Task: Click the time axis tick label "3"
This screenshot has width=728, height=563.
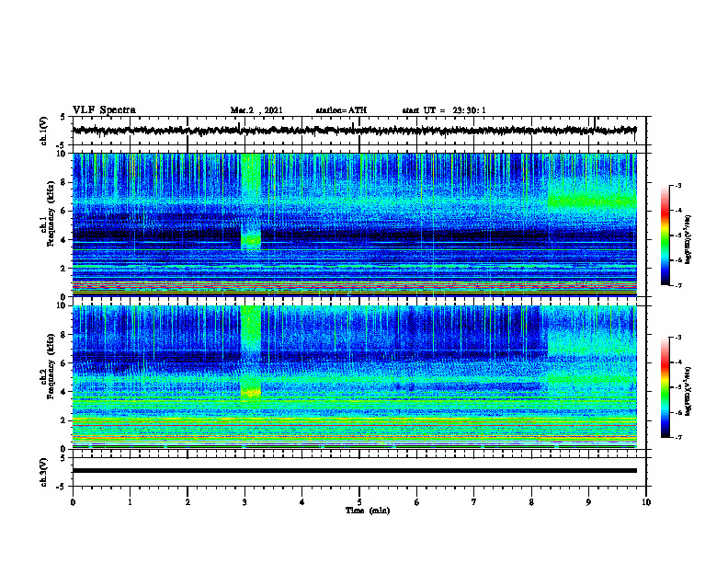Action: coord(245,502)
